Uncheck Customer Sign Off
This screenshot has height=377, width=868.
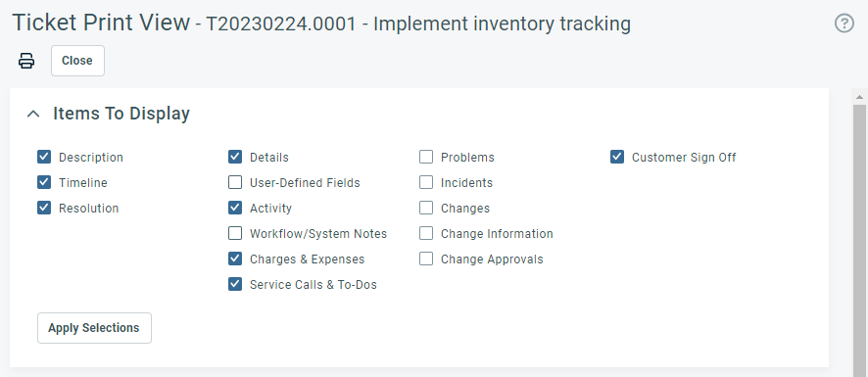click(x=617, y=158)
